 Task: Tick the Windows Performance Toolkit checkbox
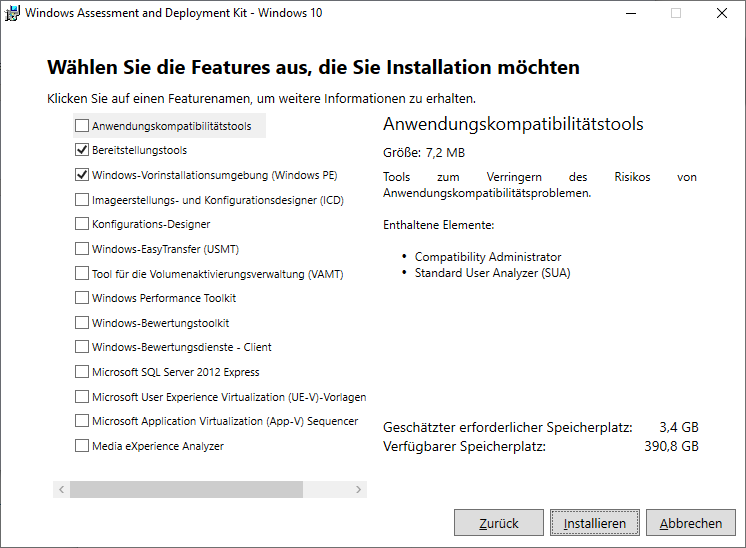click(x=82, y=298)
